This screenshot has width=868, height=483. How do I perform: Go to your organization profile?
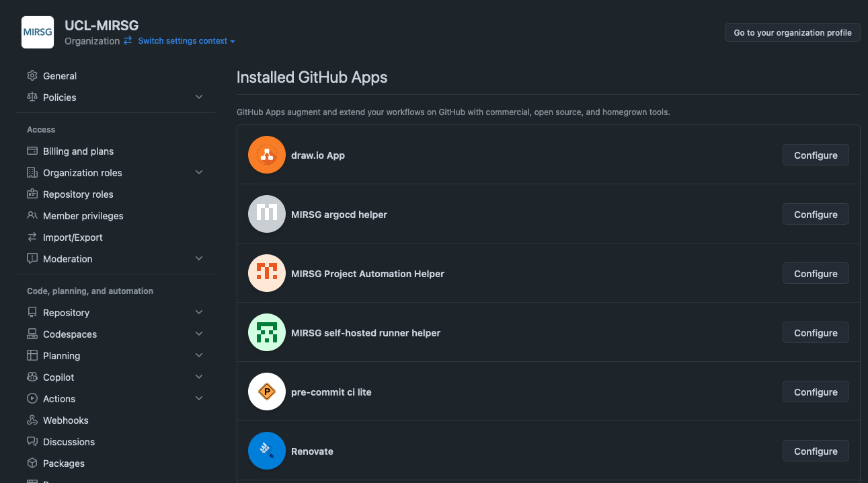tap(792, 32)
